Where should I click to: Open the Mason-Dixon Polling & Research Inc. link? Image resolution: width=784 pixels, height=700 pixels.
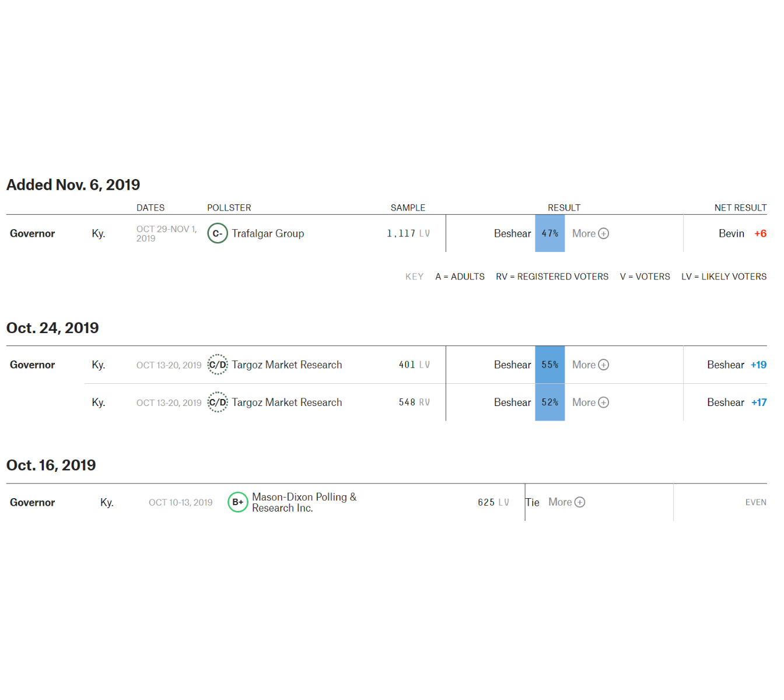[x=304, y=502]
